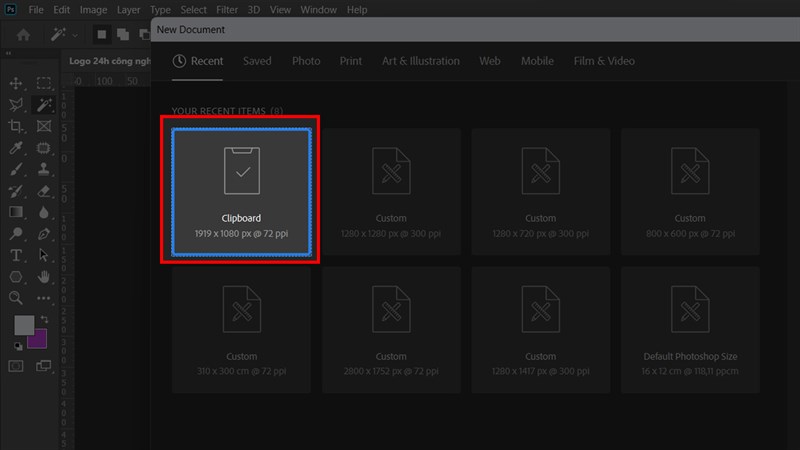The width and height of the screenshot is (800, 450).
Task: Reset default foreground and background colors
Action: (x=18, y=346)
